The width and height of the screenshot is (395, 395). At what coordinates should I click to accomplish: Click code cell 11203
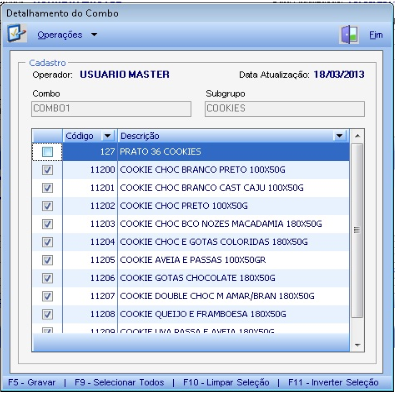90,224
